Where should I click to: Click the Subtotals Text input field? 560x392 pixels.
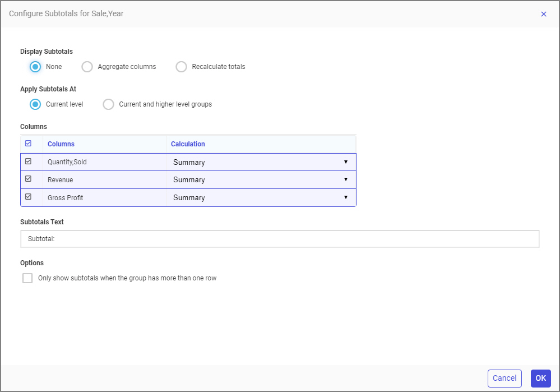pyautogui.click(x=280, y=239)
